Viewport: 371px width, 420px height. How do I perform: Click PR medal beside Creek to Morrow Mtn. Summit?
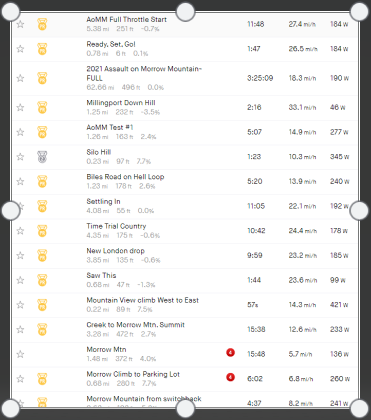(x=42, y=329)
